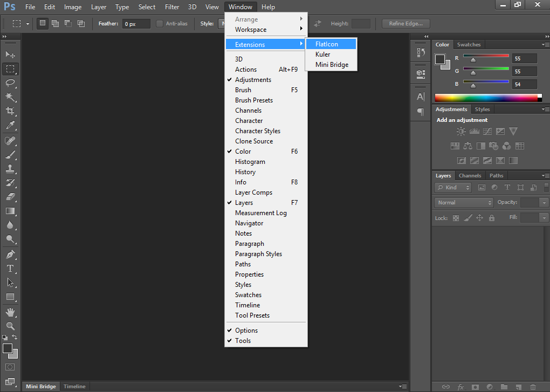Select the Lasso tool
This screenshot has width=550, height=392.
[10, 82]
